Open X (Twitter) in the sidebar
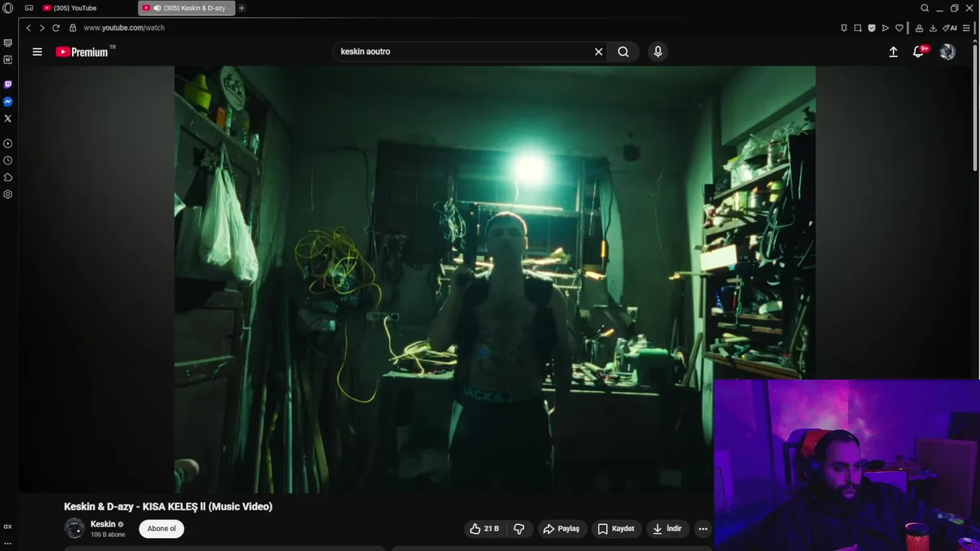Image resolution: width=980 pixels, height=551 pixels. (8, 119)
